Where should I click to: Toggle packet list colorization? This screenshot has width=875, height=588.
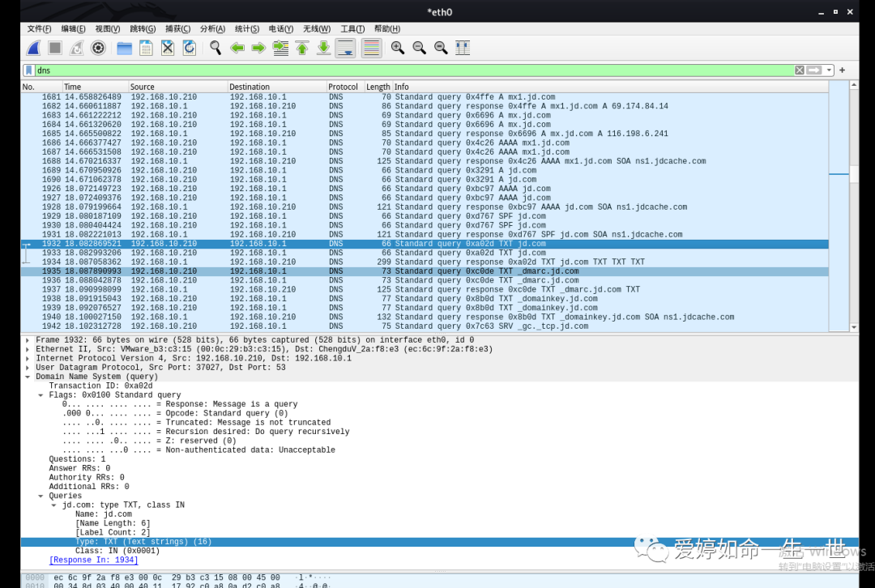click(371, 48)
